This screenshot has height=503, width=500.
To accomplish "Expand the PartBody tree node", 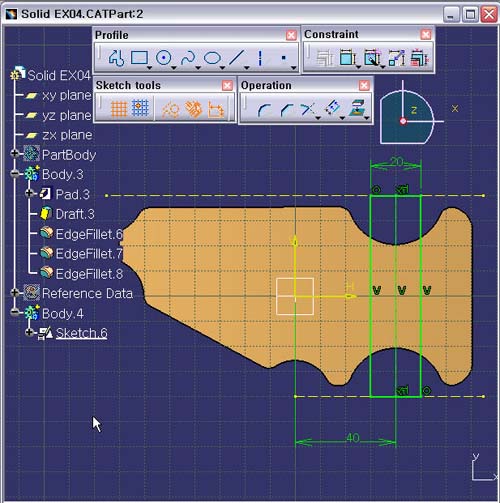I will 15,153.
